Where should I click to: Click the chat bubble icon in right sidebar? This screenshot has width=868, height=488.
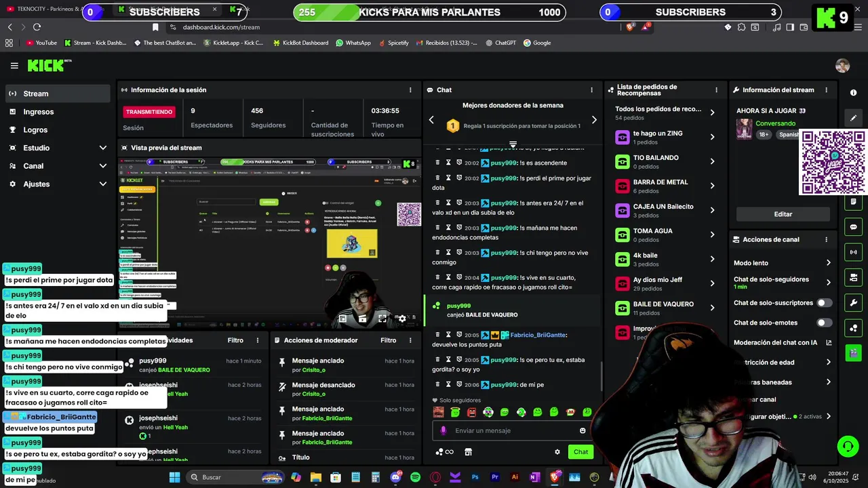coord(853,227)
